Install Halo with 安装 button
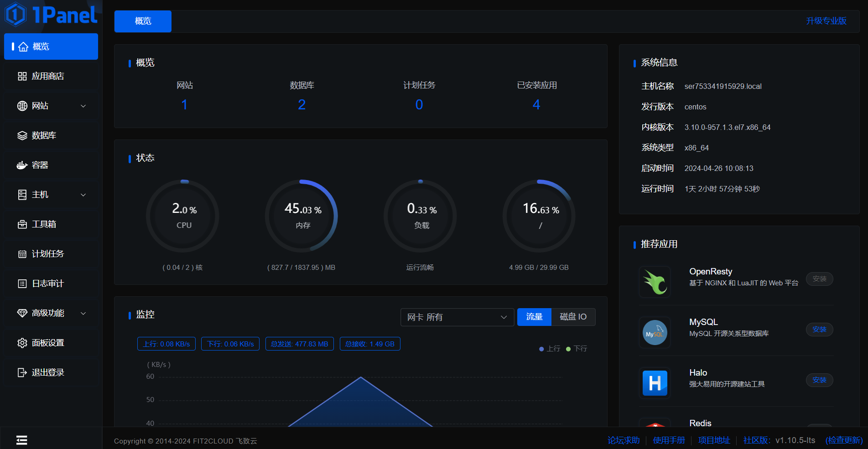 coord(819,380)
